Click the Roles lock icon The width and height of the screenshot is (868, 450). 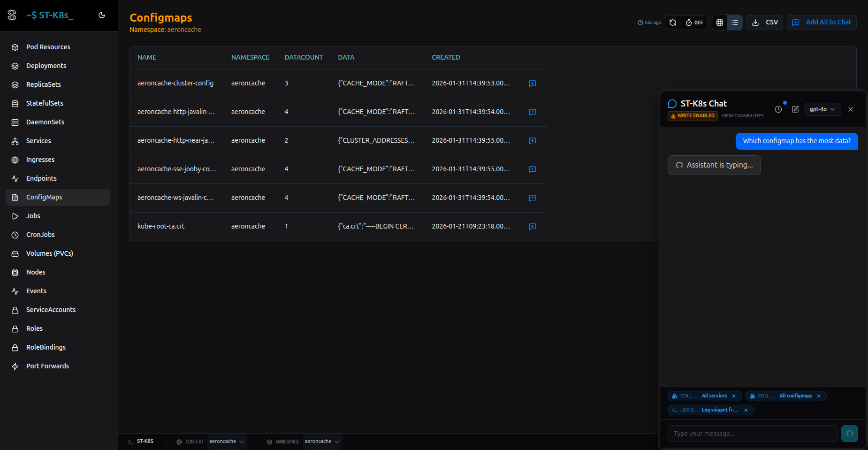pos(15,329)
